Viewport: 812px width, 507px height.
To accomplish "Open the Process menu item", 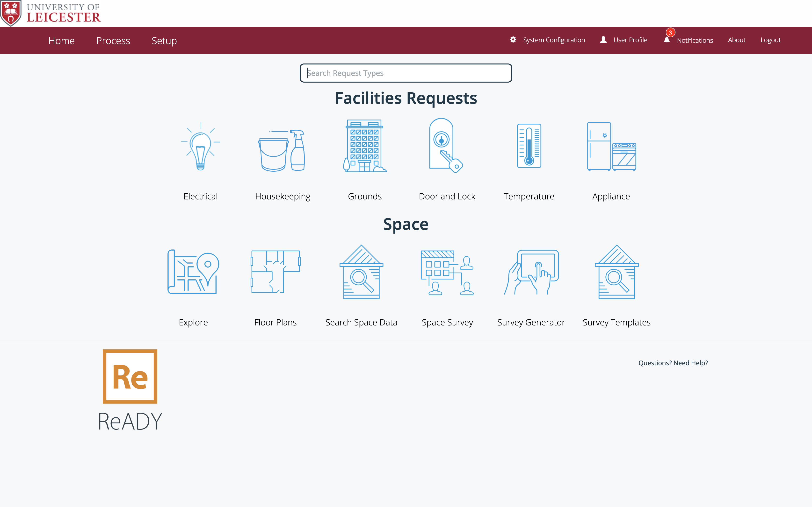I will (x=113, y=40).
